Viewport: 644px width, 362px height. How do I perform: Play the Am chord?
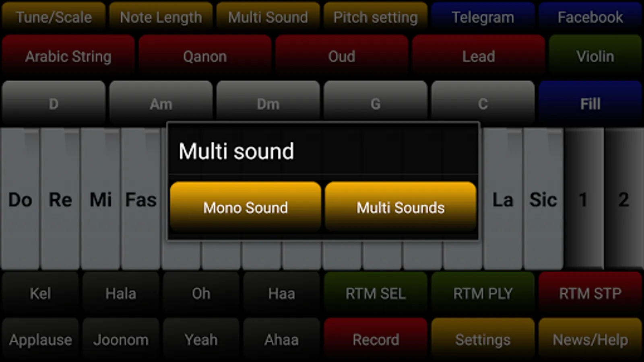pos(161,104)
